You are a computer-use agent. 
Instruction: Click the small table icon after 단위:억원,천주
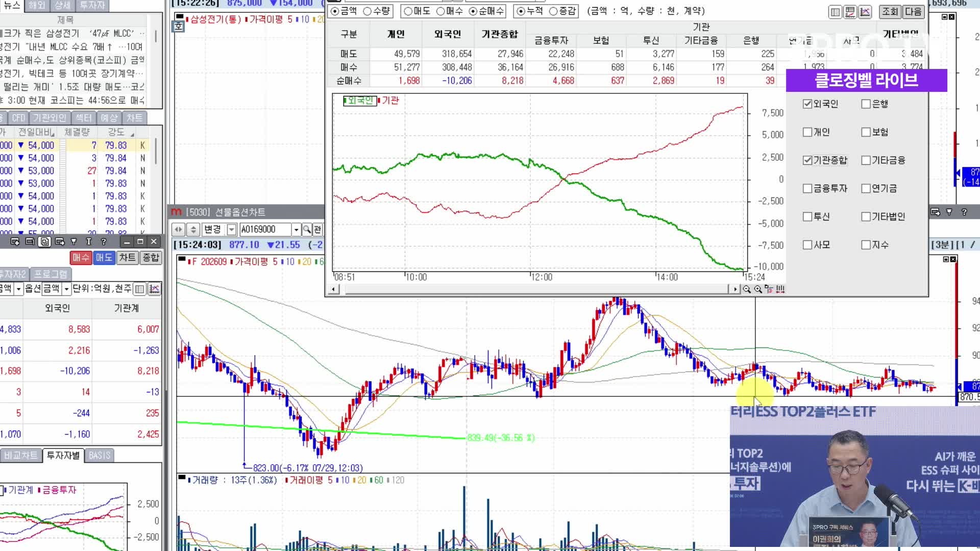tap(139, 289)
